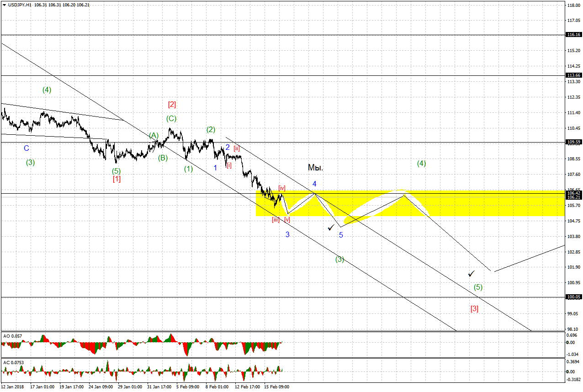Click the -0.3182 AC scale value
Viewport: 583px width, 392px height.
(573, 379)
